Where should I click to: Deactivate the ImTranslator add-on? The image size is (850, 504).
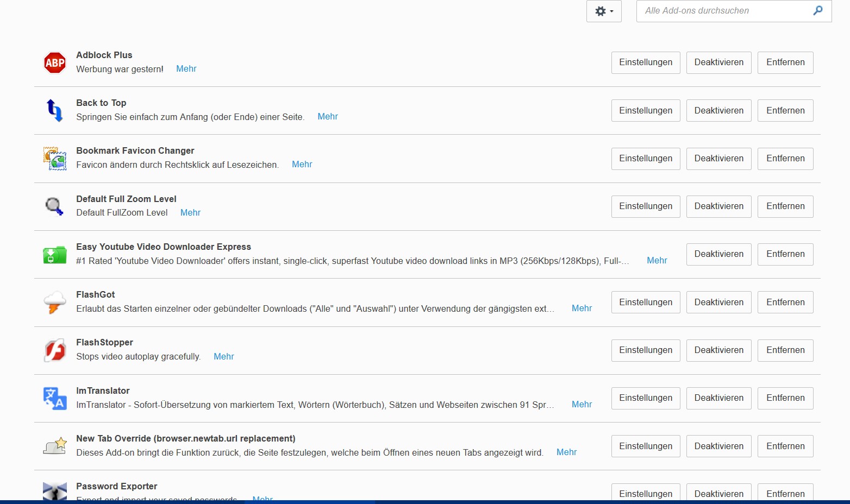pos(719,398)
